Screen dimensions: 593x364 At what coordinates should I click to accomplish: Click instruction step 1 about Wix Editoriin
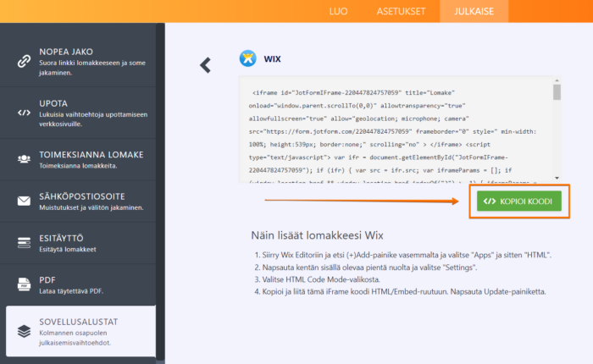[402, 255]
